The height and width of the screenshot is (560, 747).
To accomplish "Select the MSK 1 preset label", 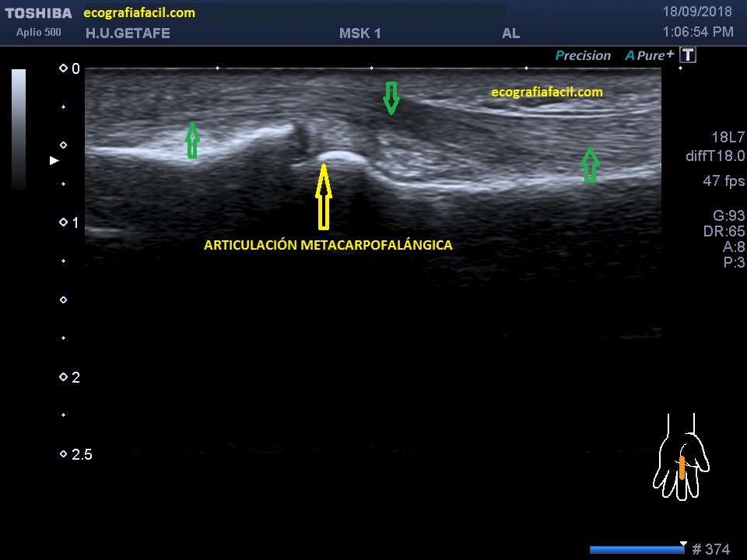I will 360,33.
